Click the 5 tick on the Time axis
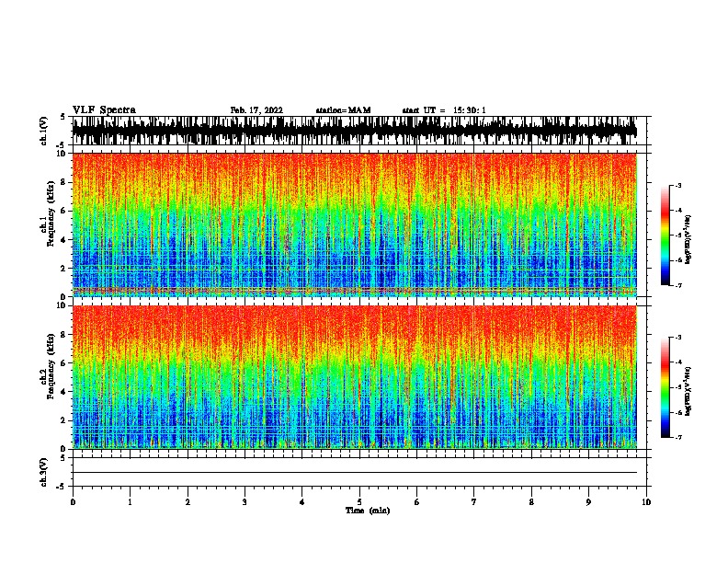The image size is (728, 563). (x=359, y=501)
